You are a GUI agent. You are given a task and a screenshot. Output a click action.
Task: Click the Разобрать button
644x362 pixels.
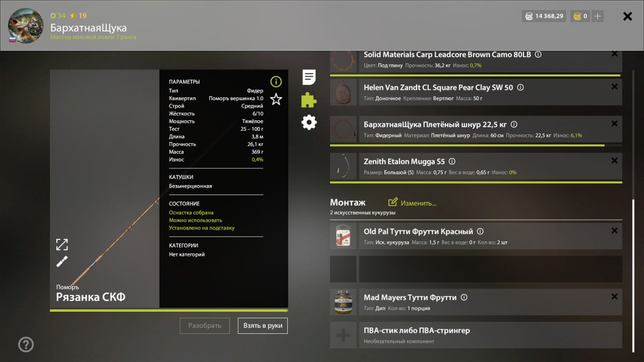pos(205,326)
